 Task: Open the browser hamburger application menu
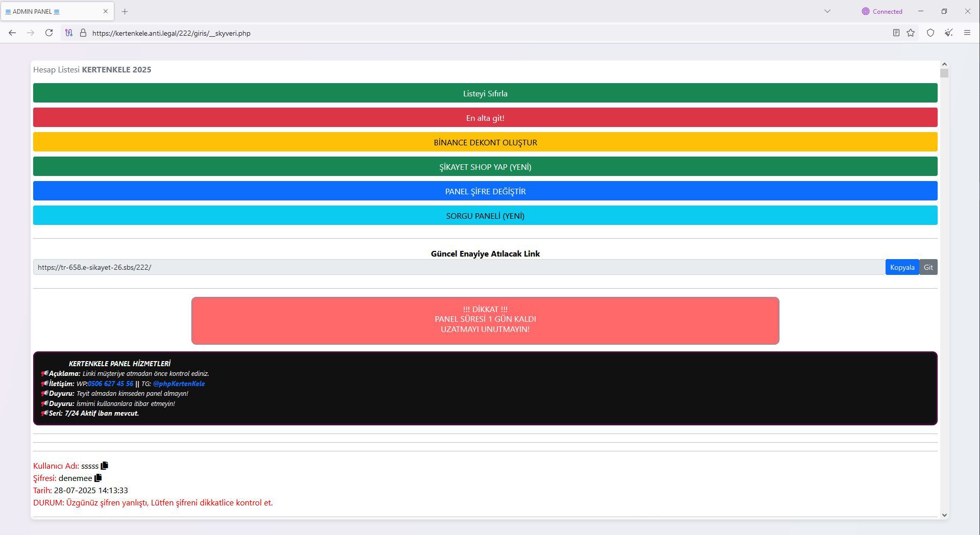point(967,33)
